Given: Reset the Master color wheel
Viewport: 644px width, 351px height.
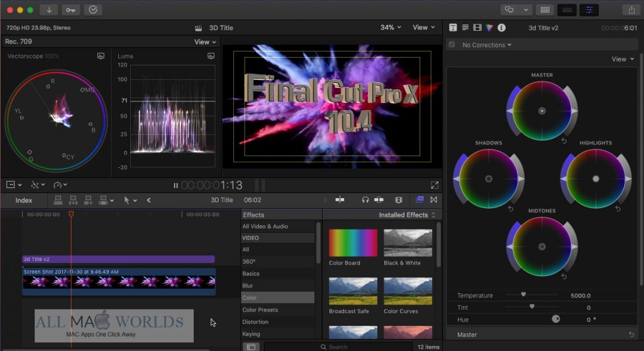Looking at the screenshot, I should pyautogui.click(x=564, y=141).
